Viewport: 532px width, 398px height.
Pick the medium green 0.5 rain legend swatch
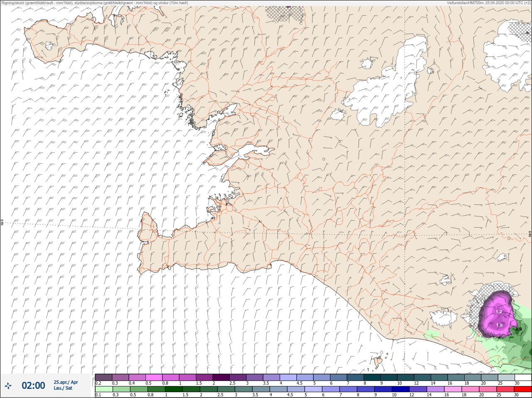(139, 389)
